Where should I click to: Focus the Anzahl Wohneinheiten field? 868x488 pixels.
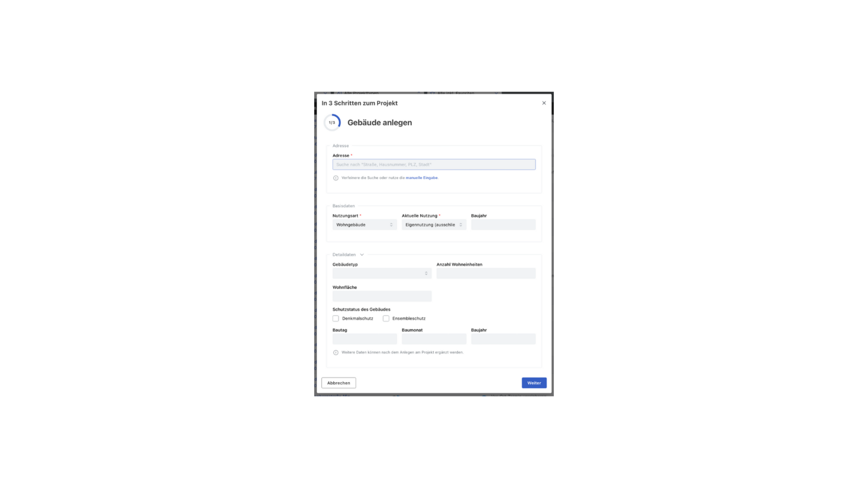[486, 273]
